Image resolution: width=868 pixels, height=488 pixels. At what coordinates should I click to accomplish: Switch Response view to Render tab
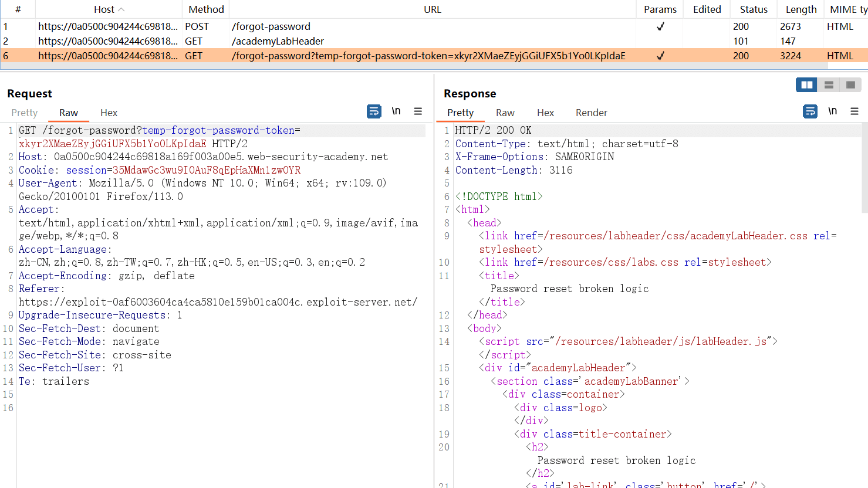tap(591, 113)
